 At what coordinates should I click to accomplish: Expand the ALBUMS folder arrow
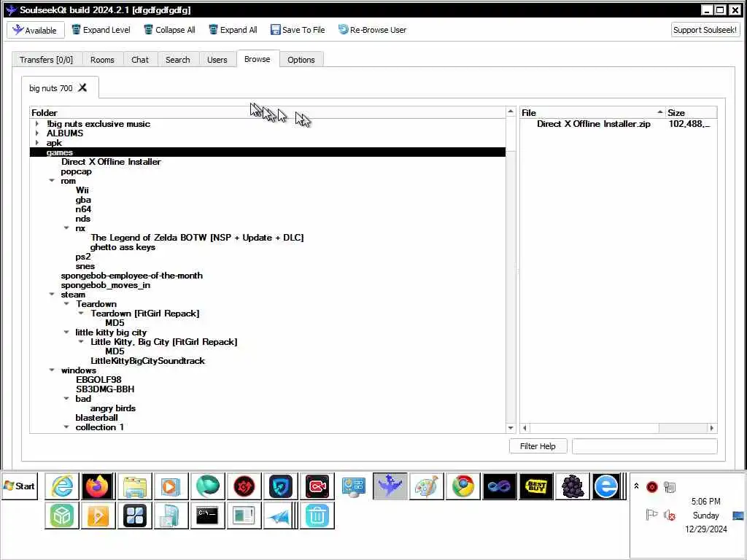tap(37, 133)
